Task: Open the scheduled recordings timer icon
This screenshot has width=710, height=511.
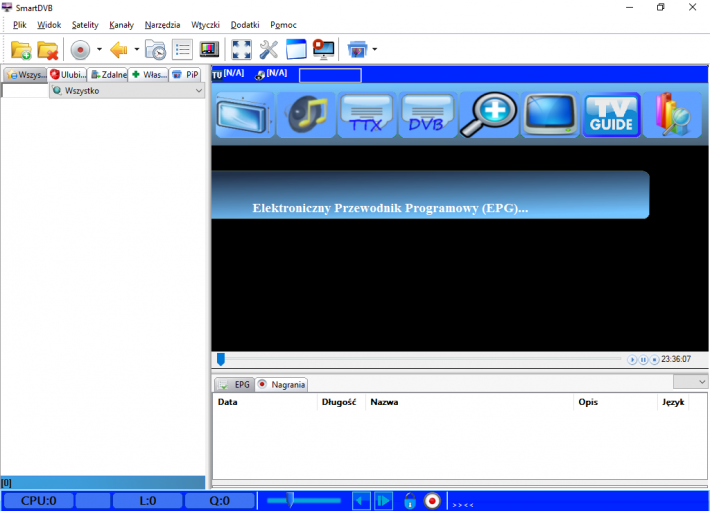Action: point(155,50)
